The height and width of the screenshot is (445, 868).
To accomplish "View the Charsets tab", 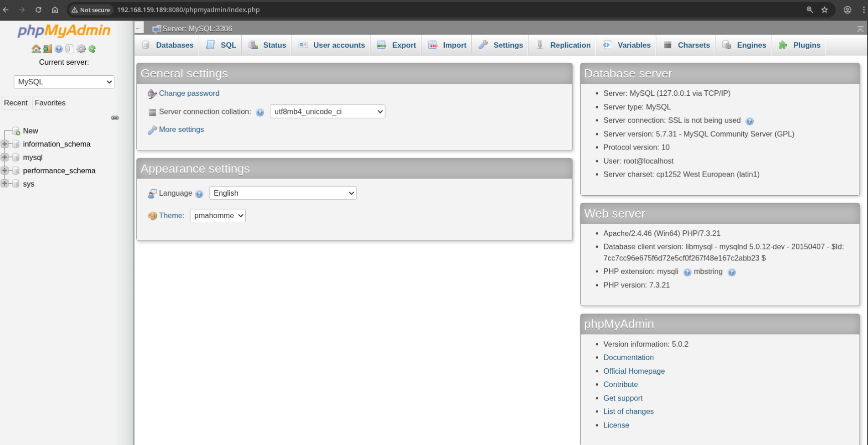I will point(686,45).
